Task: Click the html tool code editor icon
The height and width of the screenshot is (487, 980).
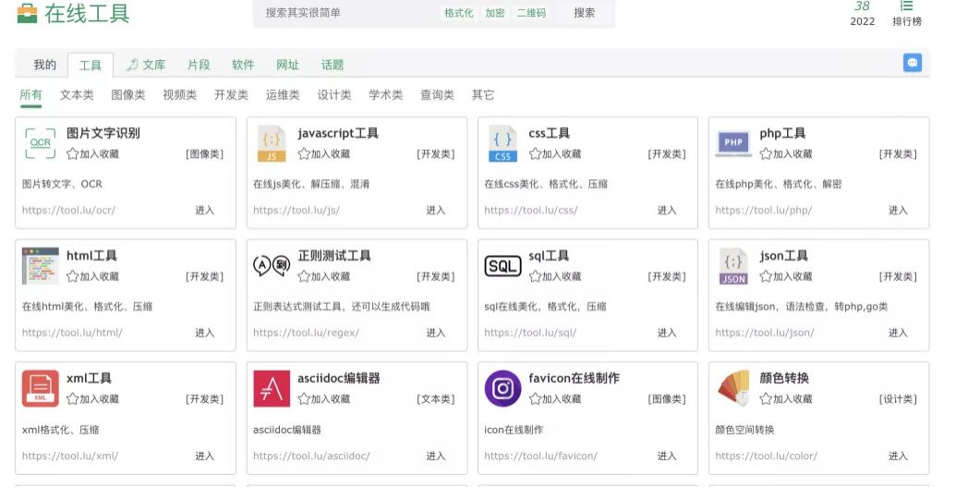Action: click(x=40, y=266)
